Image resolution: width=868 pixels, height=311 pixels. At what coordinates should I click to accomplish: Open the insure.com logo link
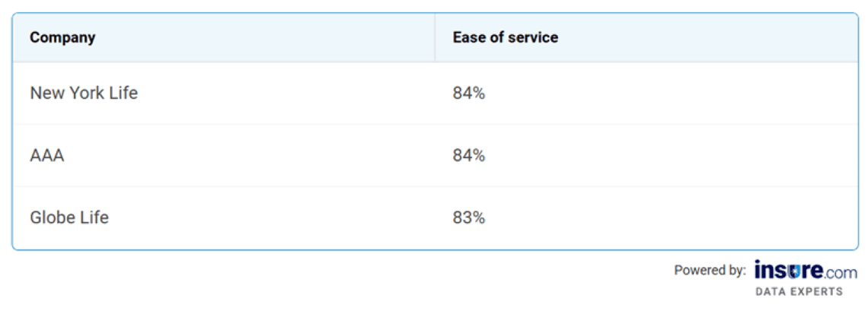(805, 271)
